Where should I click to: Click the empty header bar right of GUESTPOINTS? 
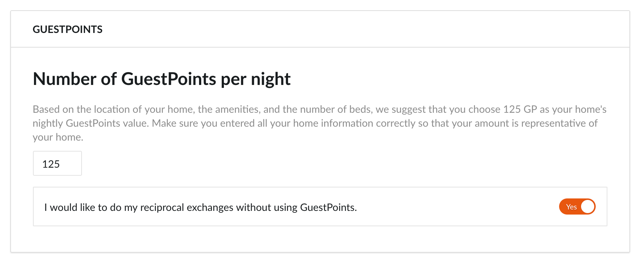[x=366, y=29]
